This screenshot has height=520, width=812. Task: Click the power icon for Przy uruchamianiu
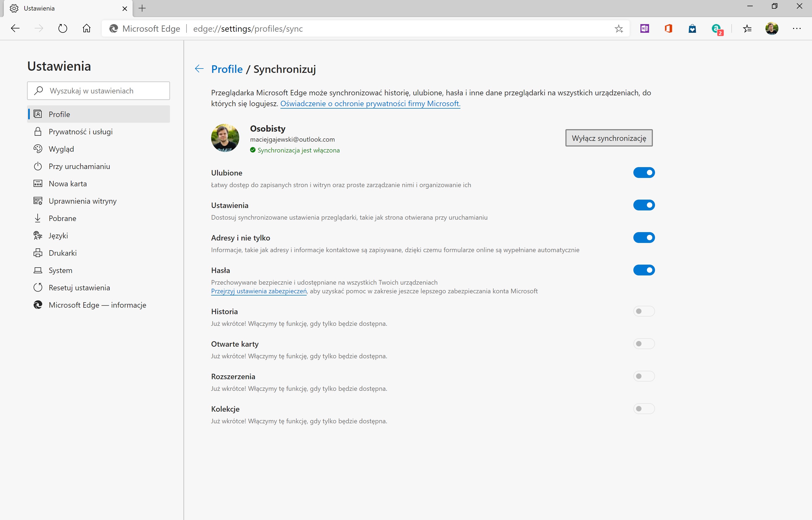pos(38,166)
